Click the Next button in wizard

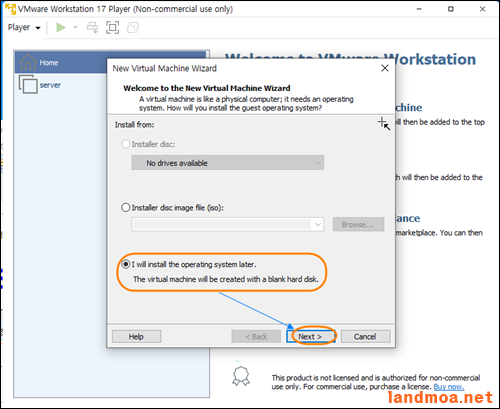(x=310, y=336)
